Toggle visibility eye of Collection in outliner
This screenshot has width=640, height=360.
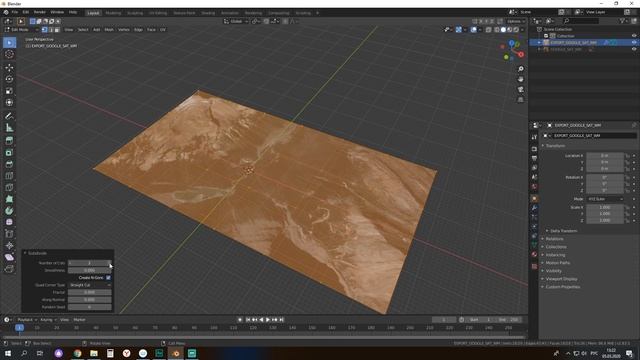click(634, 36)
